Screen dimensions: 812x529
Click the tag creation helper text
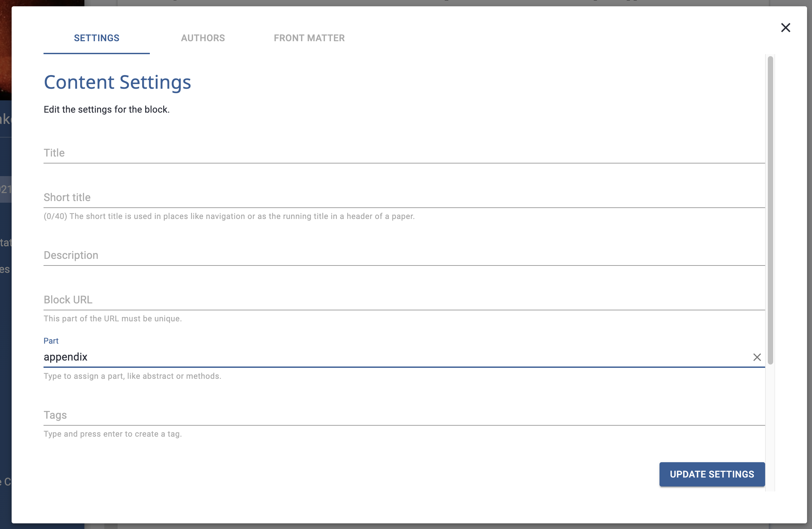113,434
